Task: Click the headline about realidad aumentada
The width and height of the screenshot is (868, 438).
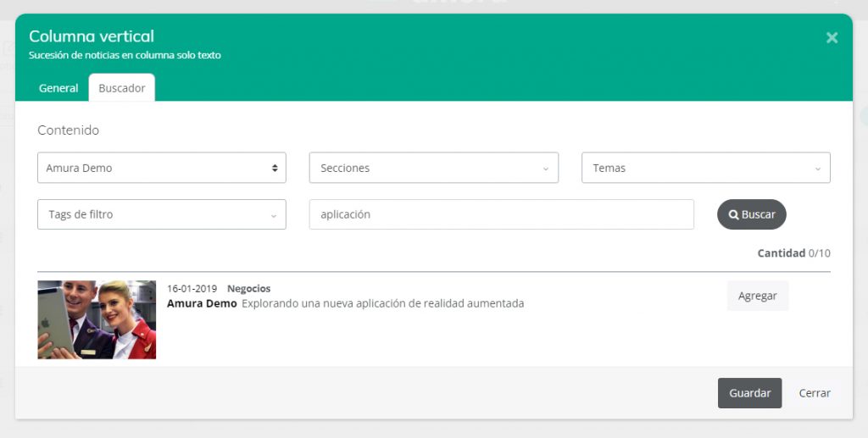Action: tap(382, 303)
